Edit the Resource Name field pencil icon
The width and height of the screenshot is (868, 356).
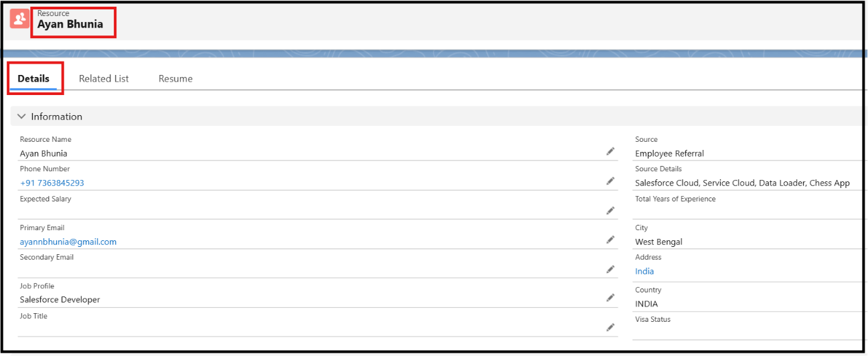[610, 152]
